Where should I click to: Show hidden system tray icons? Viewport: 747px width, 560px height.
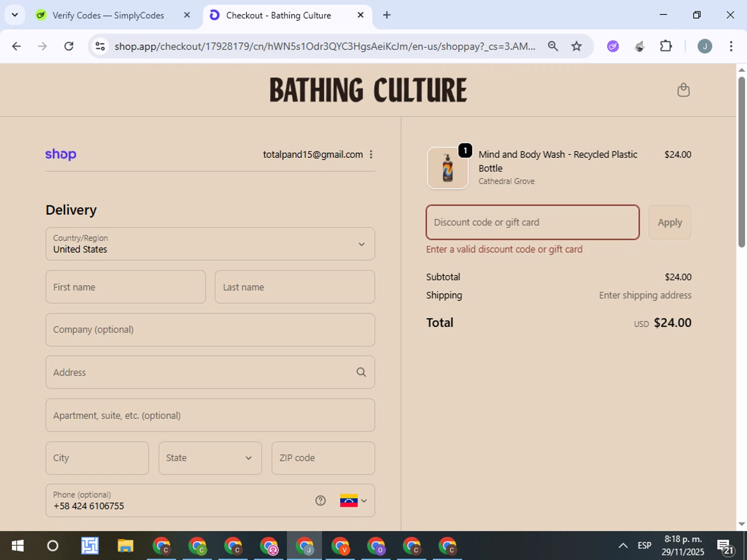[x=623, y=546]
